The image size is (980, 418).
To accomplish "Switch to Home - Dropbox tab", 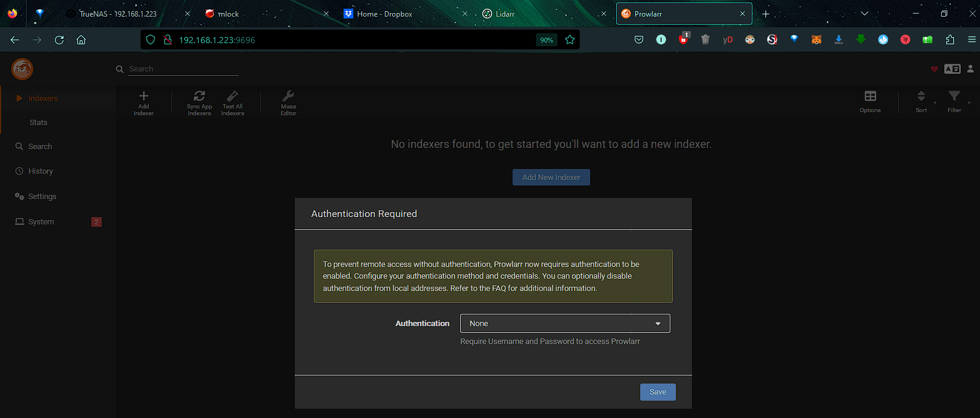I will pos(406,14).
